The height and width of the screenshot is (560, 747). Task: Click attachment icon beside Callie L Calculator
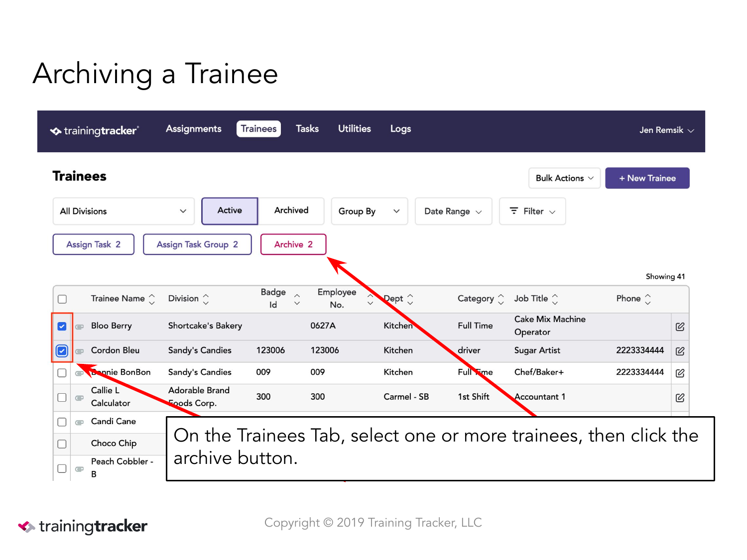coord(79,398)
